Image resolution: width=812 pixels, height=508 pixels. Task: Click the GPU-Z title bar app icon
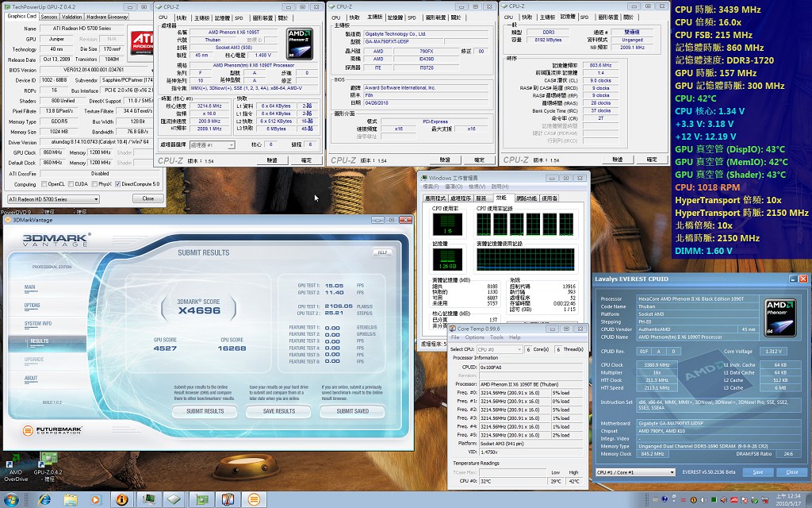pyautogui.click(x=8, y=7)
